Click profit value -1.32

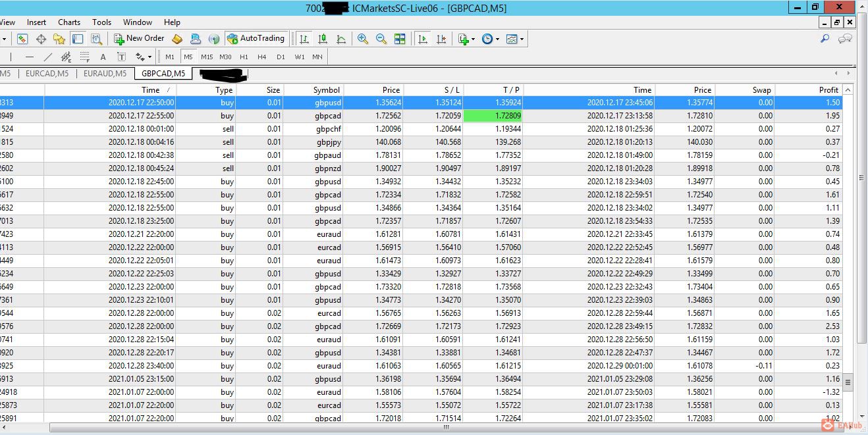click(832, 392)
